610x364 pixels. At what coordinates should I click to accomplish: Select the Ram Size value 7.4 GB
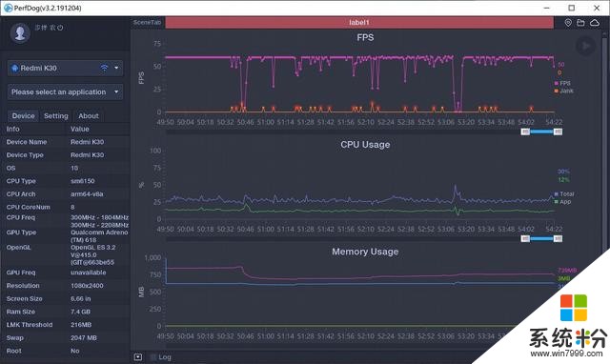click(80, 312)
